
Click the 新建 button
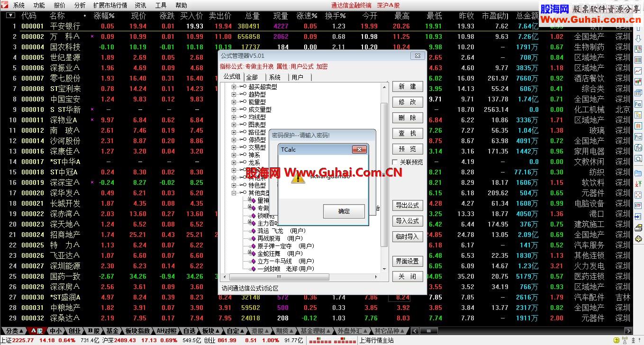pyautogui.click(x=408, y=87)
